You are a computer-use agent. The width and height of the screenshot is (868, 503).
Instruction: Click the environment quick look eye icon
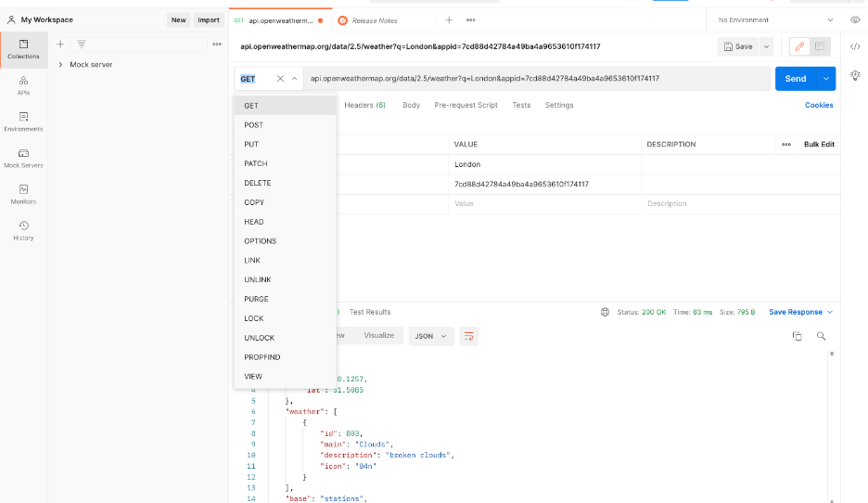[855, 19]
